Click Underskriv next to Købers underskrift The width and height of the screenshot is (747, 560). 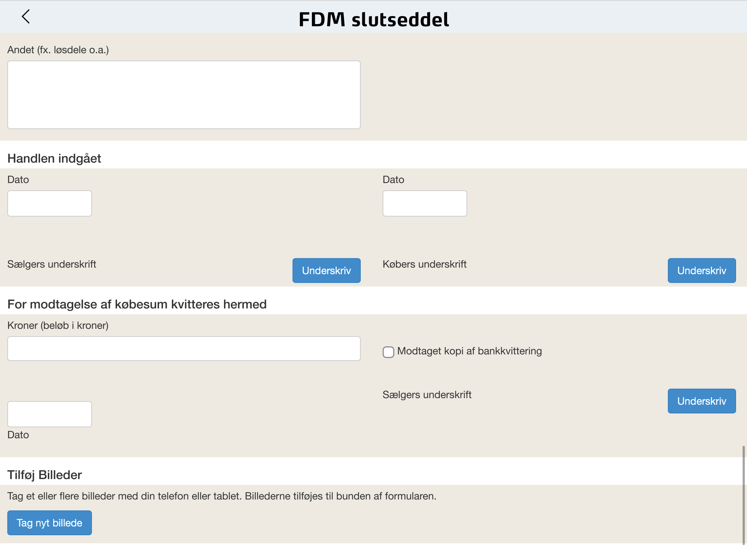click(702, 271)
